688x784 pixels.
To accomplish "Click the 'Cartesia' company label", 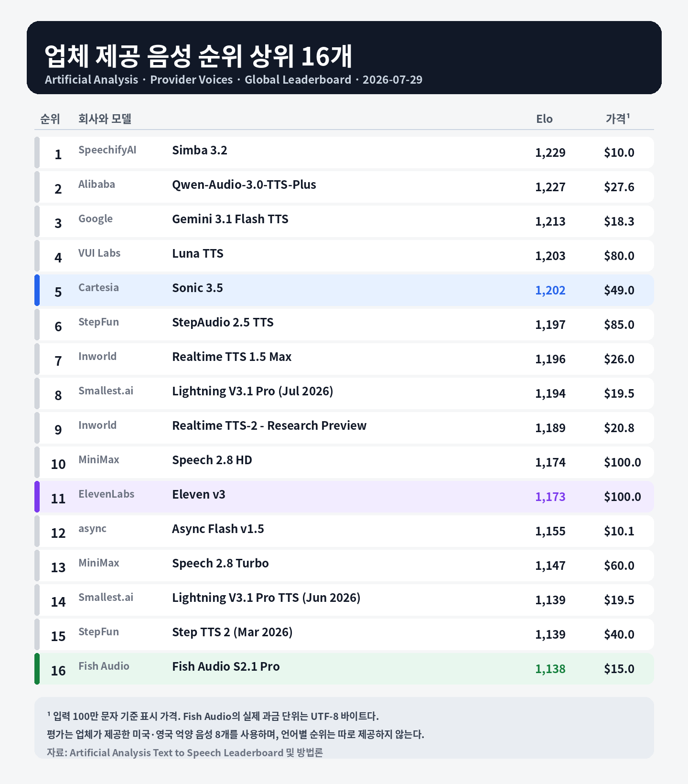I will (x=98, y=287).
